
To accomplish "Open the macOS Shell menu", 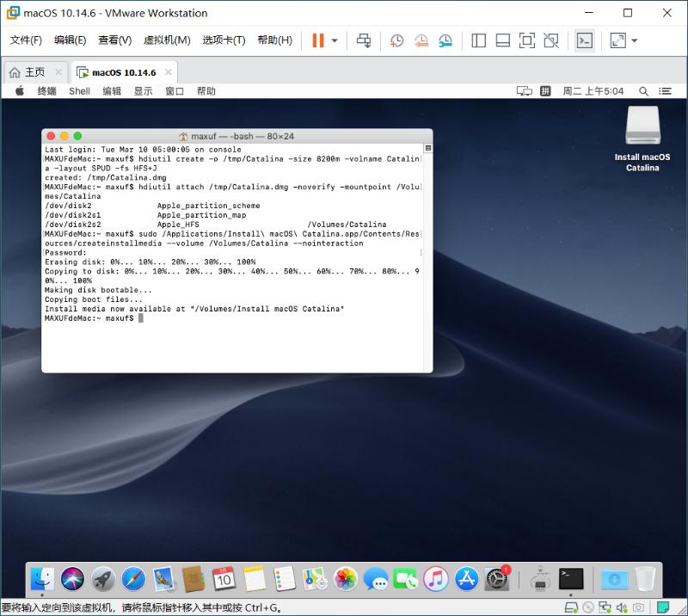I will click(x=79, y=90).
